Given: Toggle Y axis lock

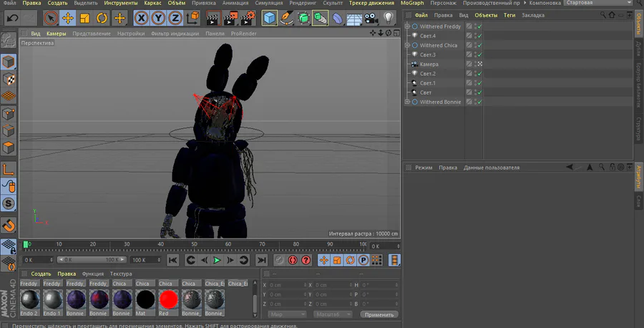Looking at the screenshot, I should click(158, 18).
